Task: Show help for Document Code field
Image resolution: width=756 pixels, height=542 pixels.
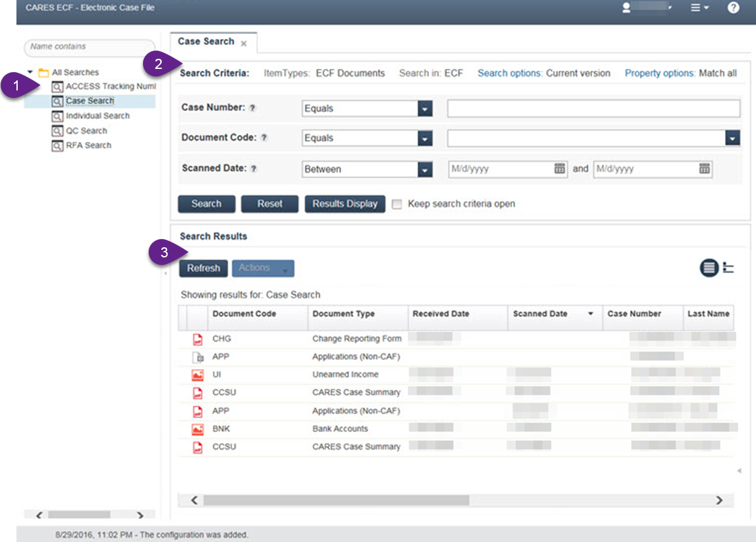Action: pos(264,138)
